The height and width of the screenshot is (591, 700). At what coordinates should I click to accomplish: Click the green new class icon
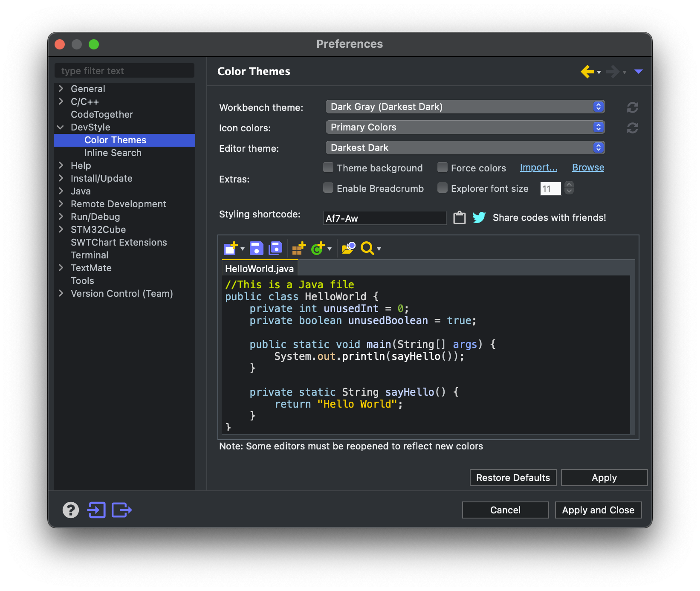tap(318, 248)
